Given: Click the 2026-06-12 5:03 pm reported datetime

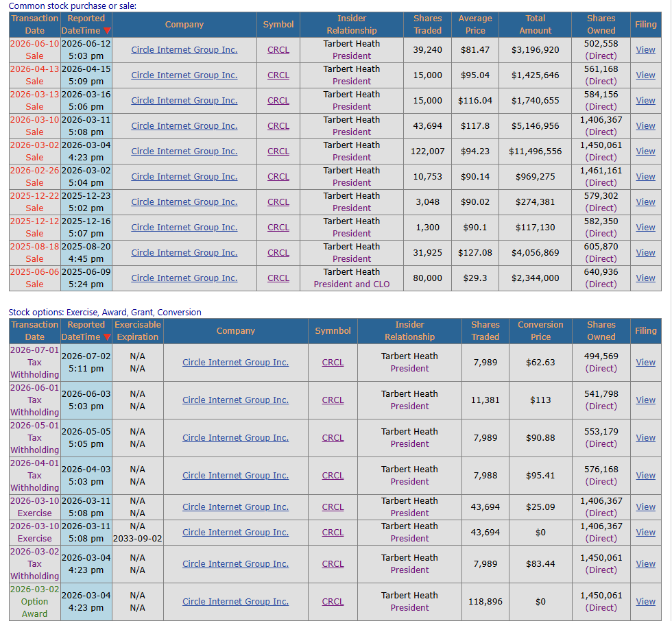Looking at the screenshot, I should (86, 49).
